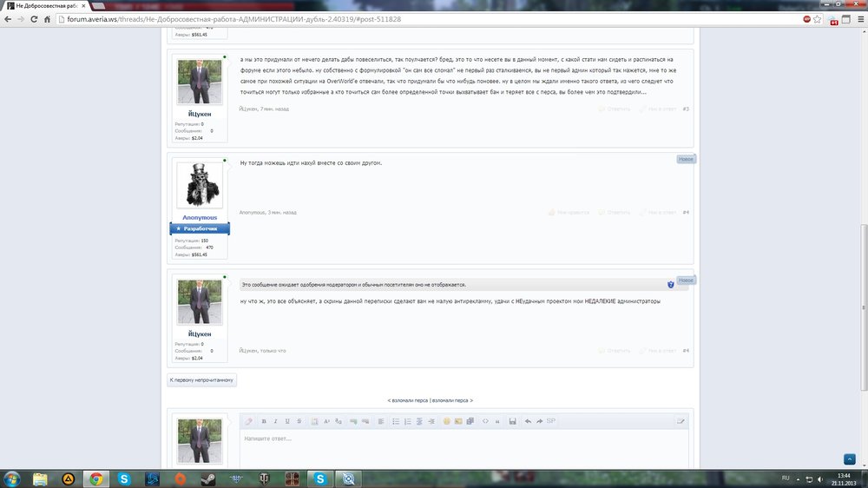Open the text color dropdown
Viewport: 868px width, 488px height.
click(314, 421)
